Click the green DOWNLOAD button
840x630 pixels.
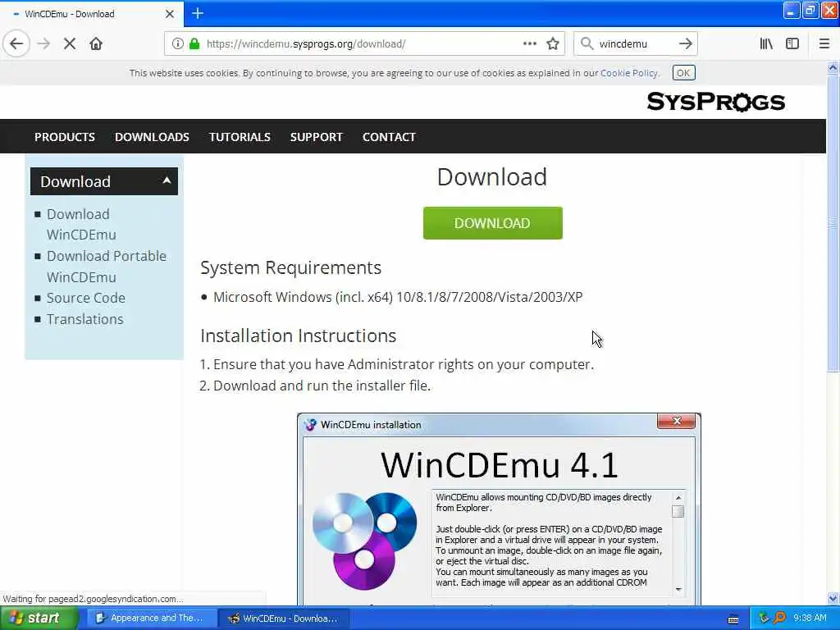(x=493, y=223)
